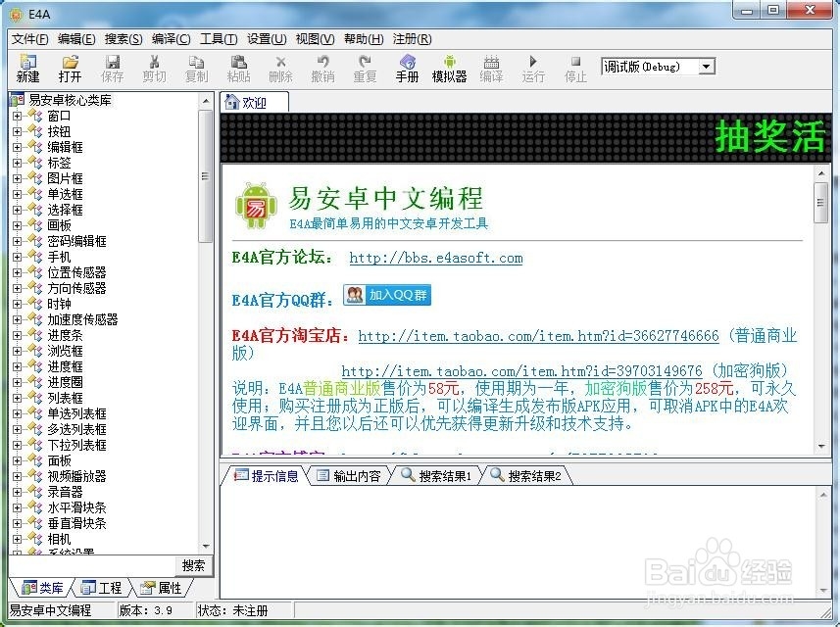Open the 帮助(H) menu

pyautogui.click(x=364, y=39)
